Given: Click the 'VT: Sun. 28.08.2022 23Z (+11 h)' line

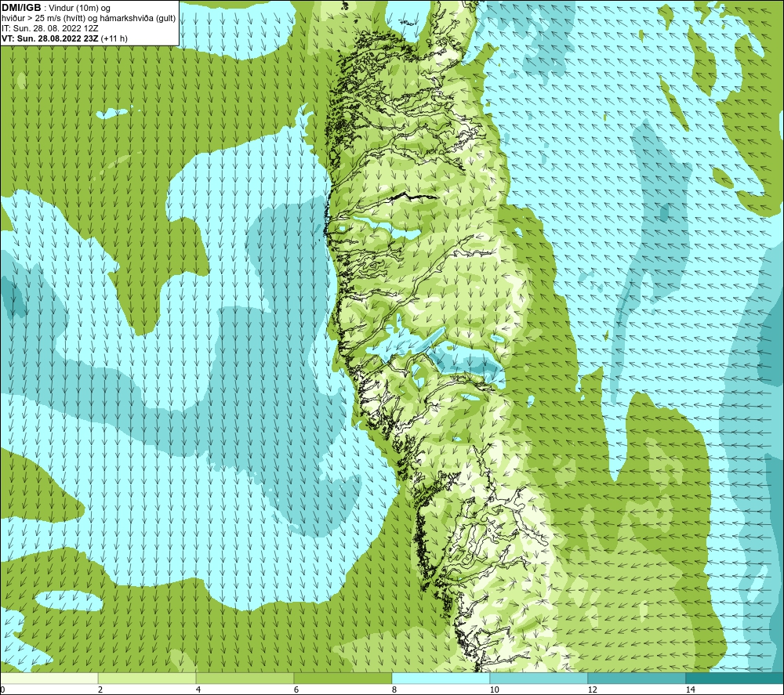Looking at the screenshot, I should click(x=64, y=38).
